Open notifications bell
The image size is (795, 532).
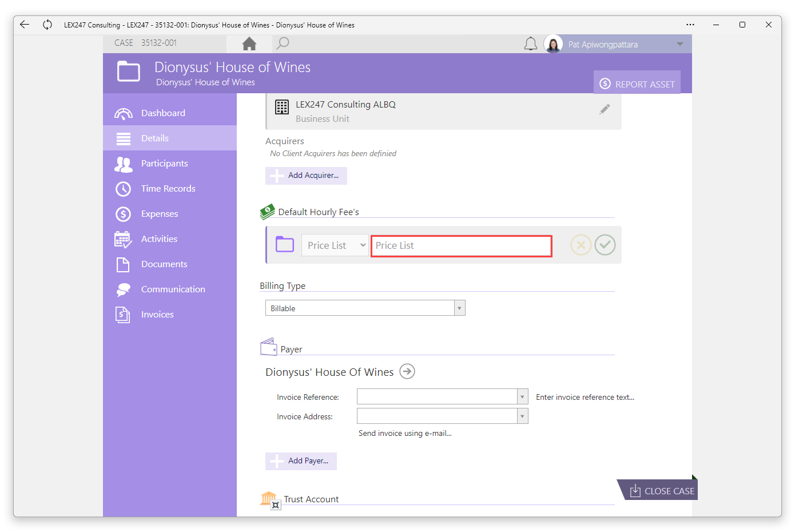pos(531,44)
